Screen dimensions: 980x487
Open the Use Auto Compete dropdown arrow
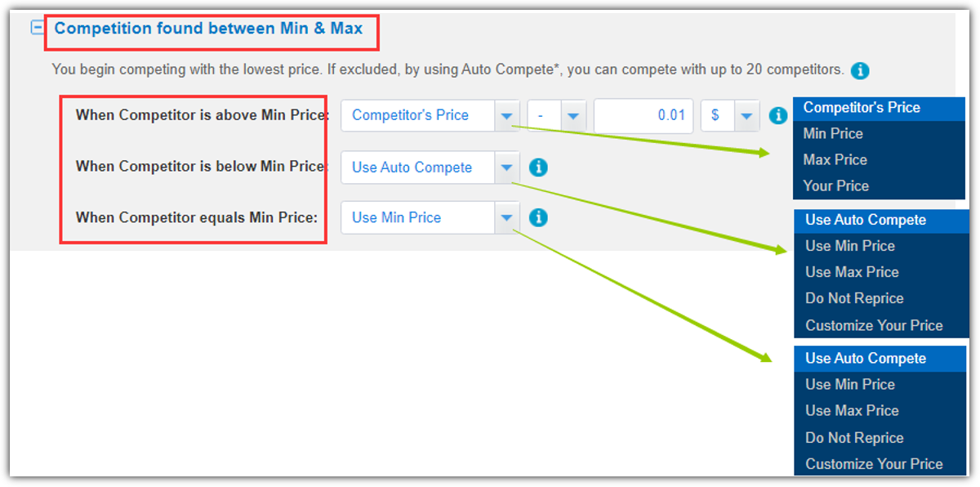(x=506, y=168)
